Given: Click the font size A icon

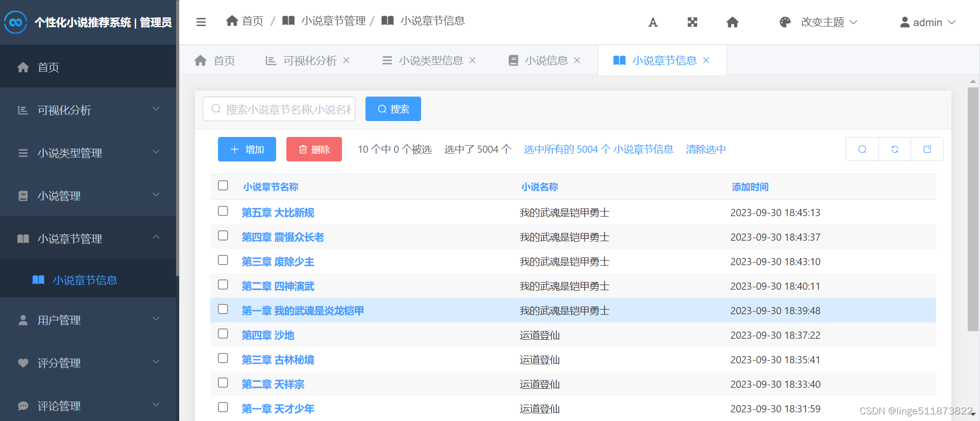Looking at the screenshot, I should [x=653, y=22].
